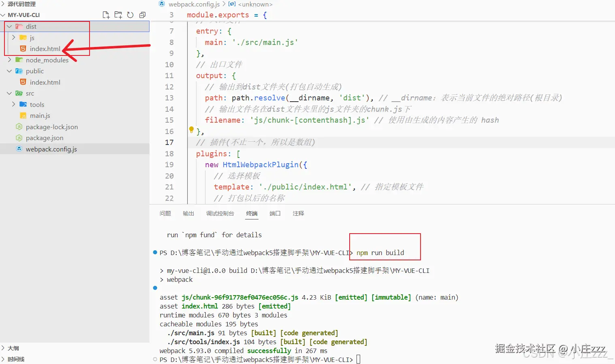Click the template './public/index.html' code line
This screenshot has height=364, width=615.
click(284, 187)
